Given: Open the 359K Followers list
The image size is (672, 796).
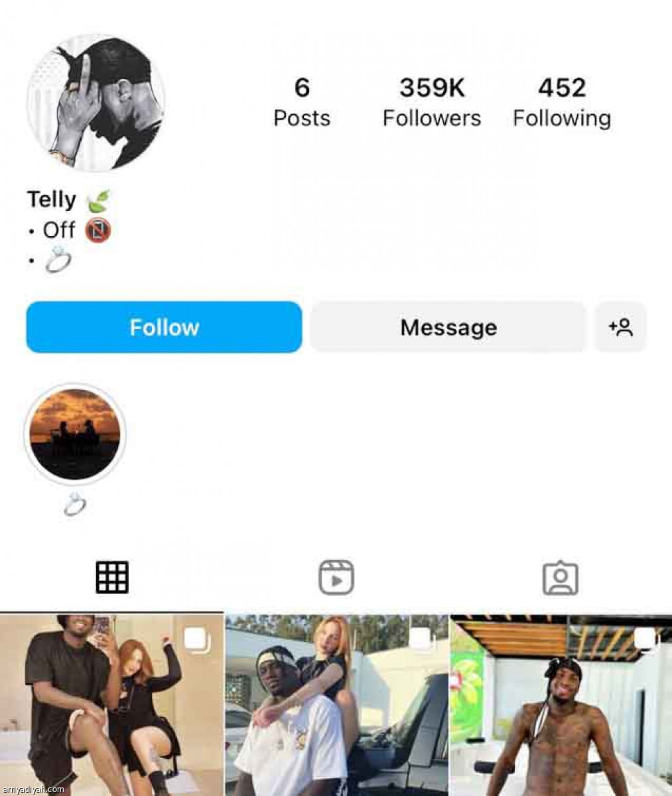Looking at the screenshot, I should point(432,101).
